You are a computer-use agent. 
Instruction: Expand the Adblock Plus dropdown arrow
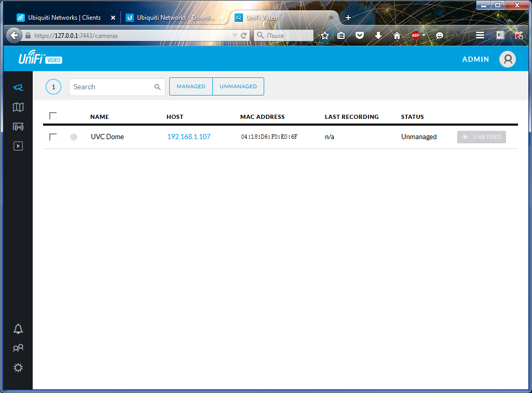424,35
